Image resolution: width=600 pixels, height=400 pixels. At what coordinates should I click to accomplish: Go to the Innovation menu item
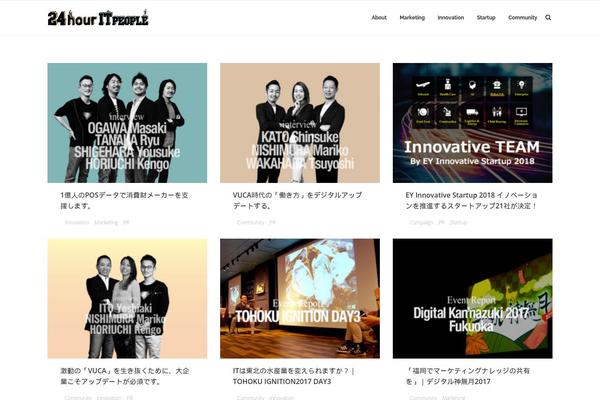point(451,18)
